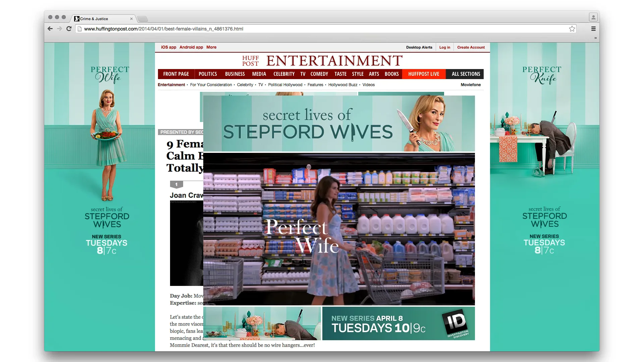Screen dimensions: 644x362
Task: Open the iOS app link
Action: click(x=168, y=47)
